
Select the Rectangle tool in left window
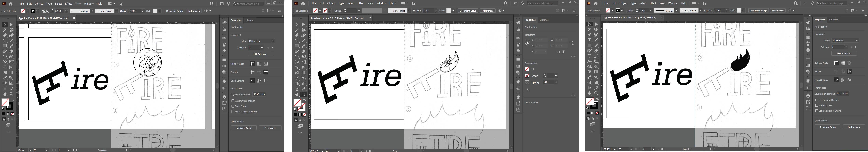click(5, 46)
